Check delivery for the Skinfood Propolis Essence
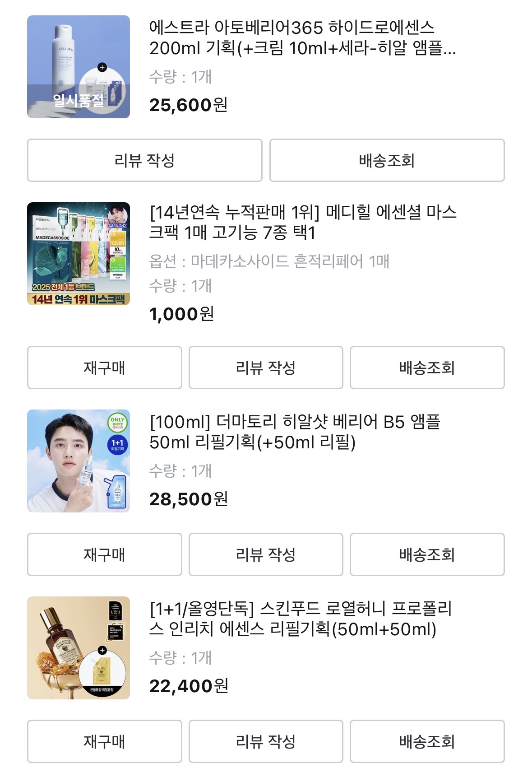Image resolution: width=532 pixels, height=768 pixels. point(427,741)
